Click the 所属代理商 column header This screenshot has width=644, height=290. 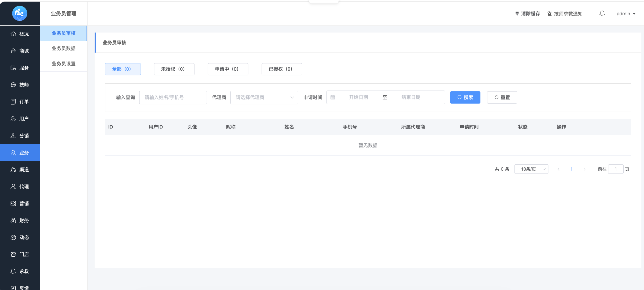coord(413,127)
